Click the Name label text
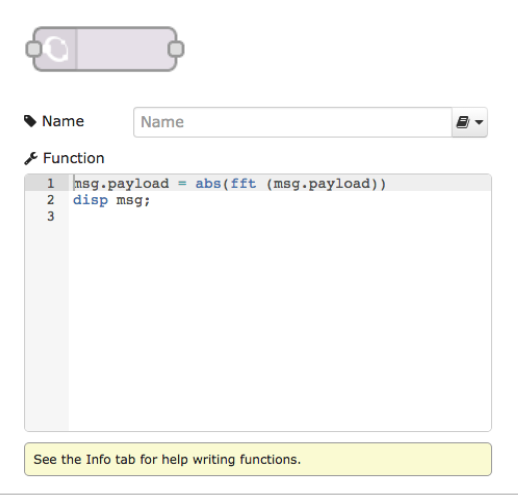 63,121
